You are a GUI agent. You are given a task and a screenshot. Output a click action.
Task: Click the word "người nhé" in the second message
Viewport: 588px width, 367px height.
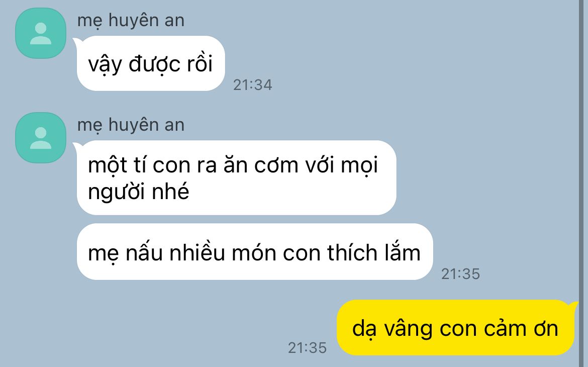click(x=138, y=193)
